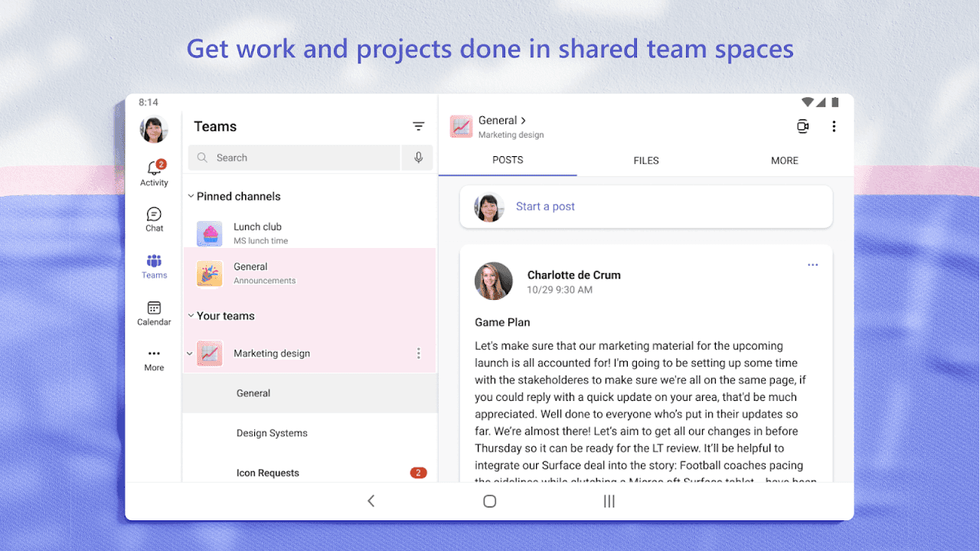980x551 pixels.
Task: Select General channel under Marketing design
Action: [309, 393]
